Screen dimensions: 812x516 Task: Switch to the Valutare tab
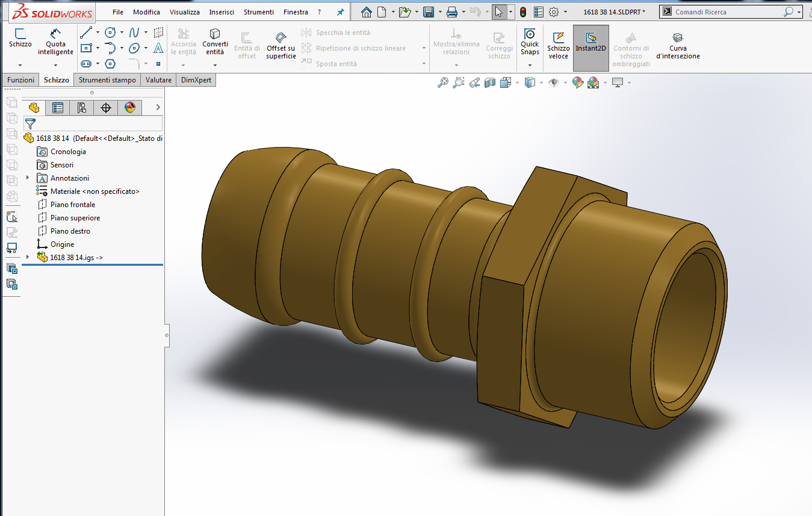[159, 80]
